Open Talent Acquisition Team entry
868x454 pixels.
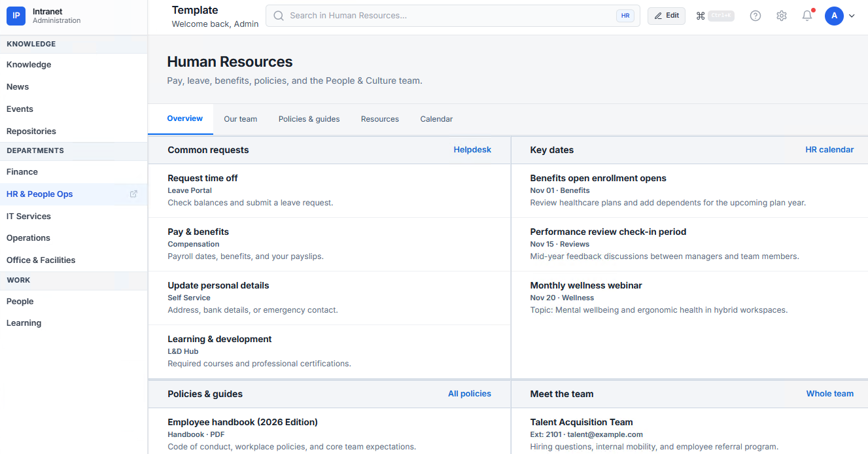tap(689, 432)
